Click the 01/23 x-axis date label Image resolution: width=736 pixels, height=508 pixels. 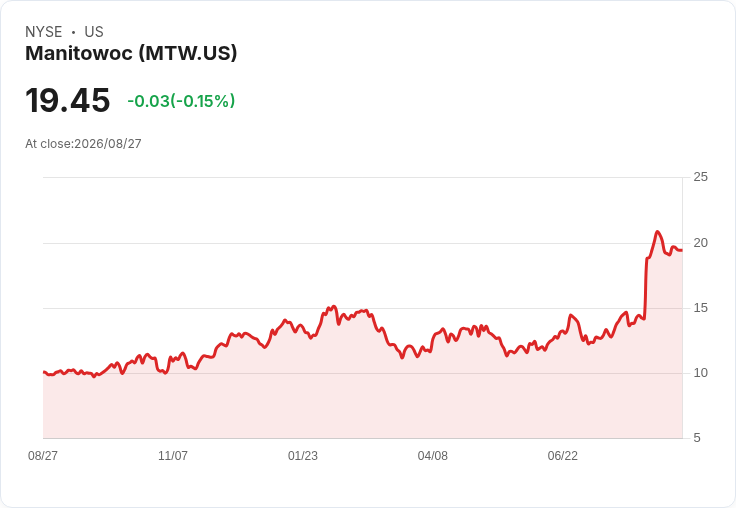pos(303,455)
